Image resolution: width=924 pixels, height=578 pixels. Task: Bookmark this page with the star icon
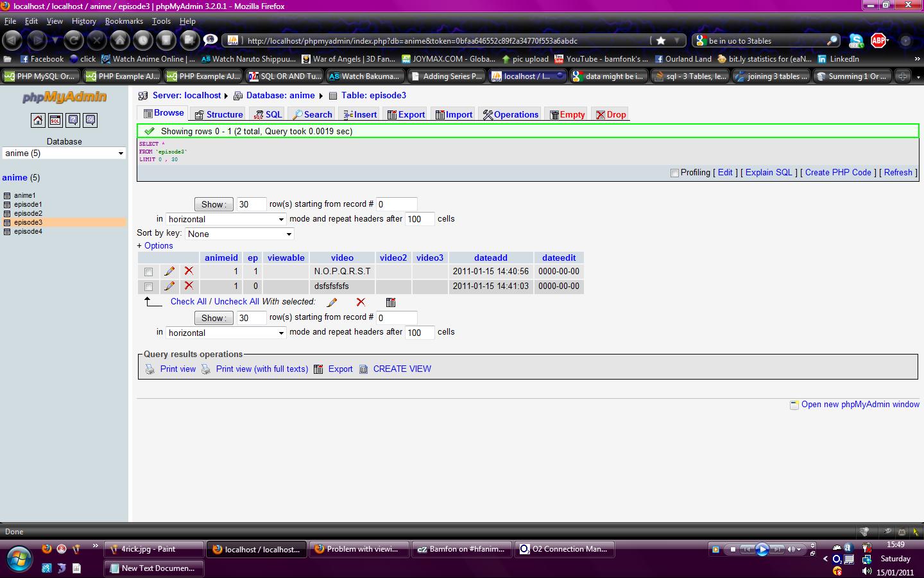click(661, 40)
